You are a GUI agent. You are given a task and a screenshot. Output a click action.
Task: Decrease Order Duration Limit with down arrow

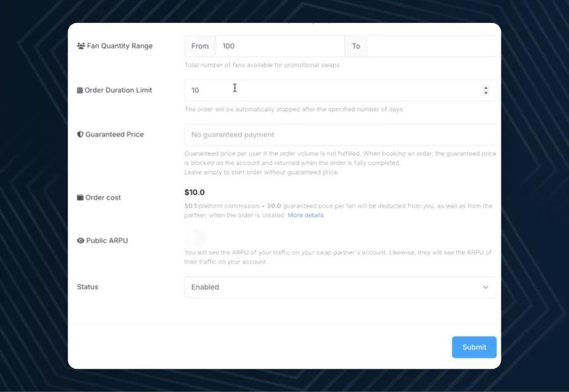[486, 93]
